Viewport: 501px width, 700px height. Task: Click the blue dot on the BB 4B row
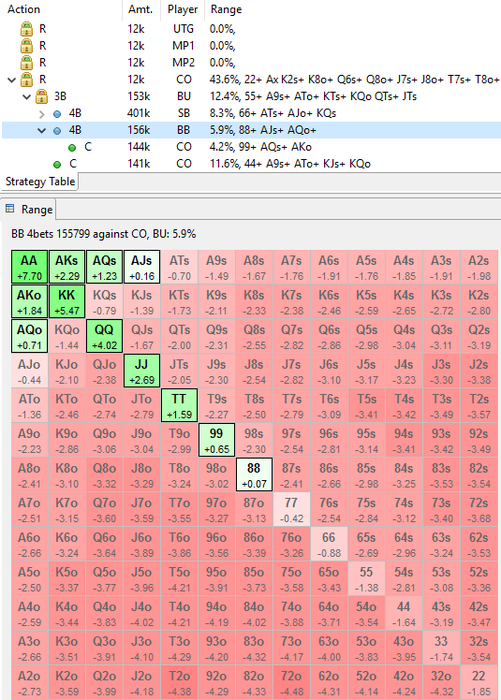click(x=57, y=131)
